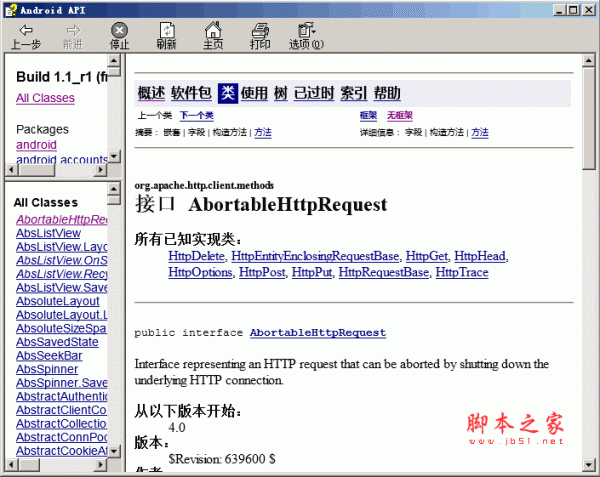600x477 pixels.
Task: Open AbsoluteLayout.LayoutParams in the class list
Action: 62,315
